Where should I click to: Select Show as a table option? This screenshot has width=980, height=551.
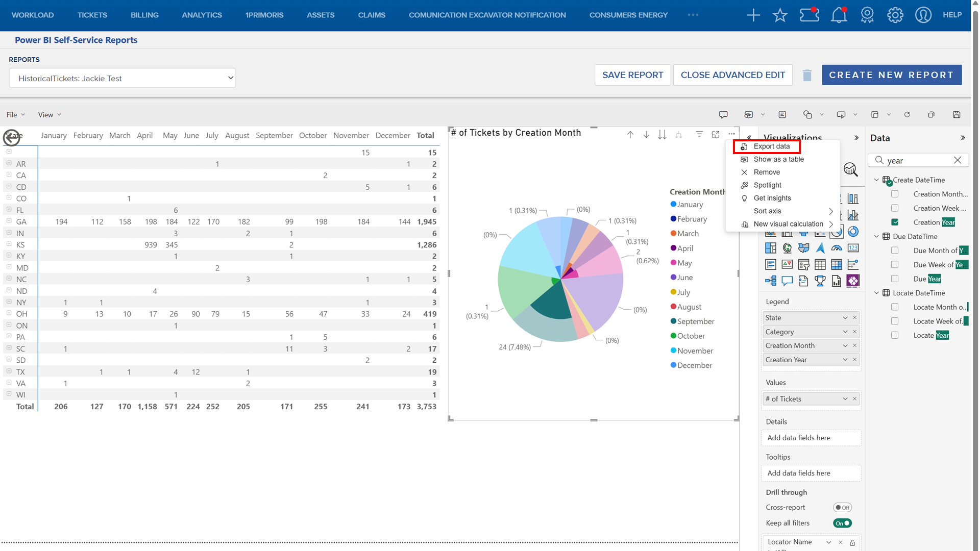pos(778,159)
